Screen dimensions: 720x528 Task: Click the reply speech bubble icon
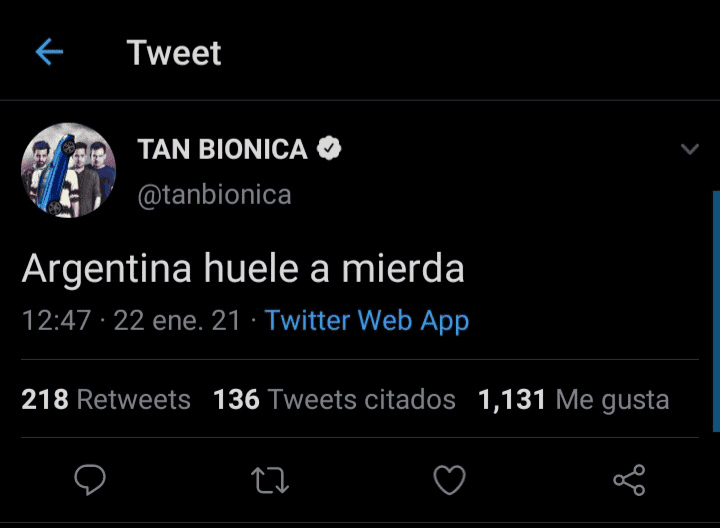pos(91,481)
